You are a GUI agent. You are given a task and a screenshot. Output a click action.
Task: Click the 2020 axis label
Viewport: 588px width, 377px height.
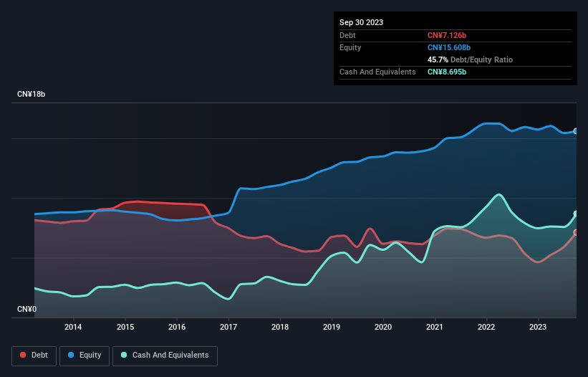tap(383, 327)
